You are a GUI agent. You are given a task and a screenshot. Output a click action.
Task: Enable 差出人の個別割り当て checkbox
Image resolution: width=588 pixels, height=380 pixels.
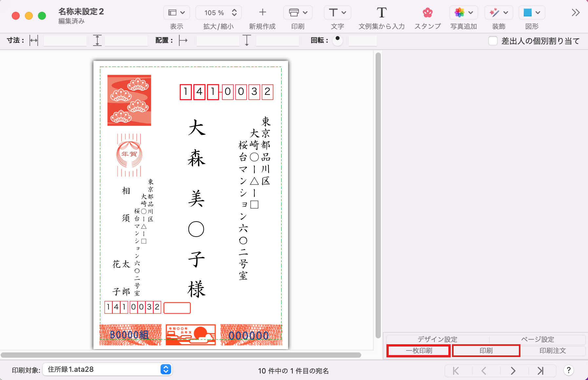(493, 41)
